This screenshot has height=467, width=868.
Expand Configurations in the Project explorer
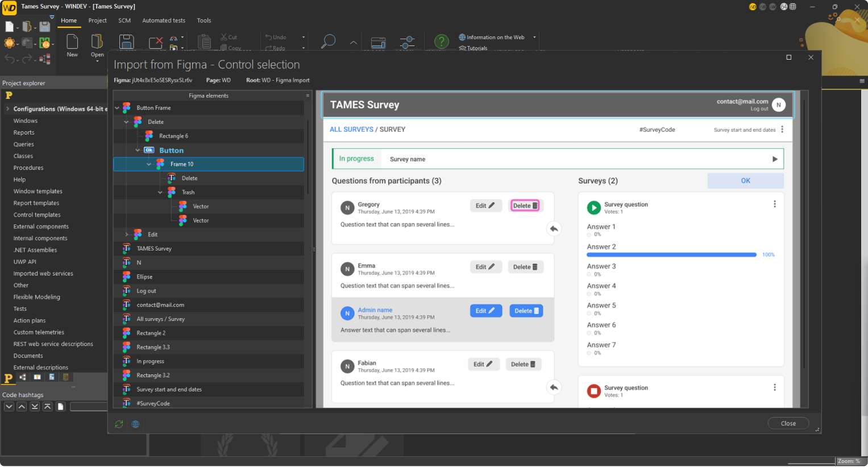(x=7, y=109)
